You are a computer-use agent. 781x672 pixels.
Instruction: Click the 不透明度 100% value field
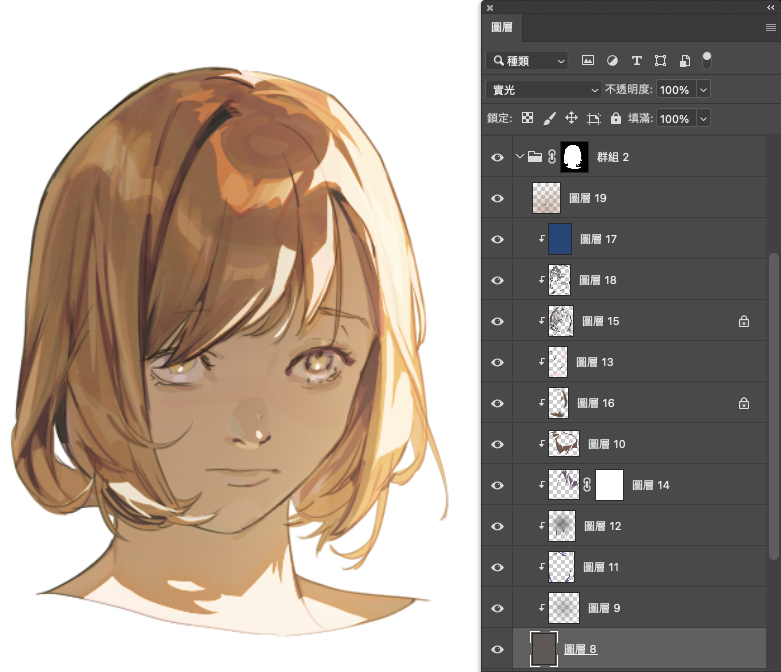click(676, 90)
